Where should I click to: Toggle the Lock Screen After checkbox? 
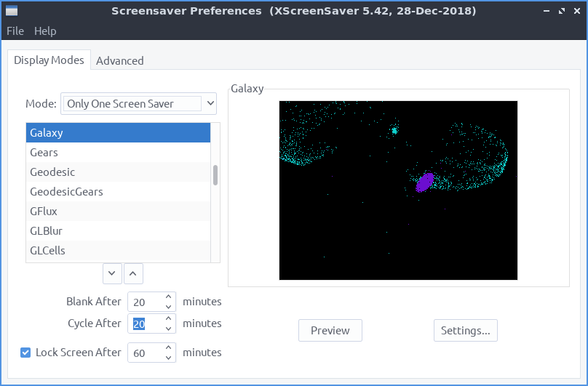pos(25,353)
